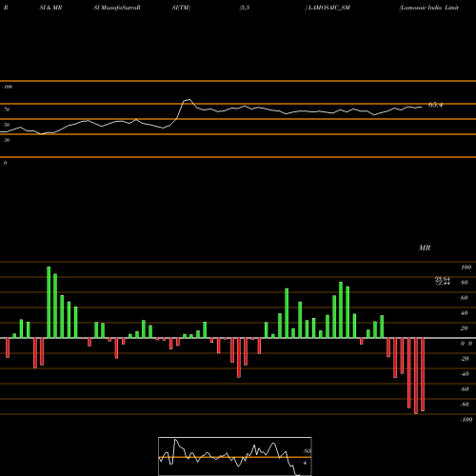Click the -80 label on MR axis

coord(465,405)
